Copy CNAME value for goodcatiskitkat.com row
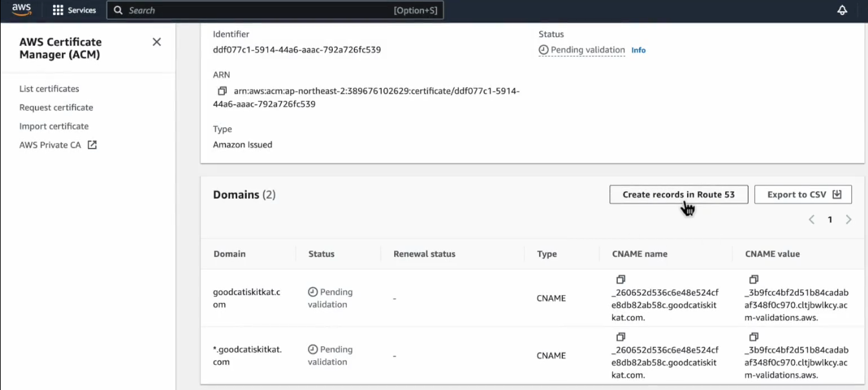 (754, 280)
